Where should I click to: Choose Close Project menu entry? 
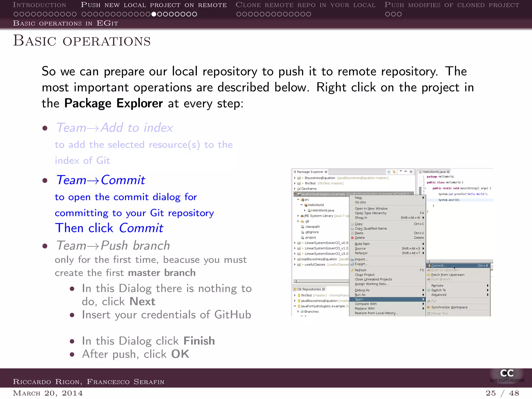tap(387, 275)
